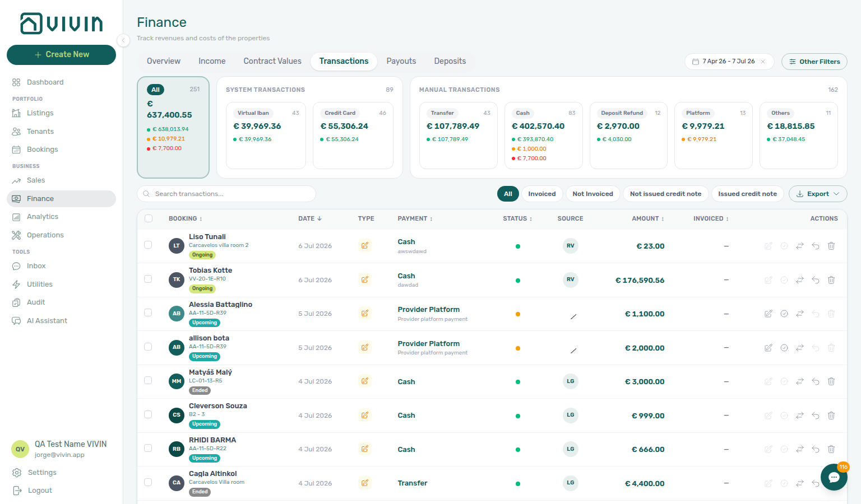Click transfer arrows icon for Cagla Altinkol

pyautogui.click(x=800, y=483)
